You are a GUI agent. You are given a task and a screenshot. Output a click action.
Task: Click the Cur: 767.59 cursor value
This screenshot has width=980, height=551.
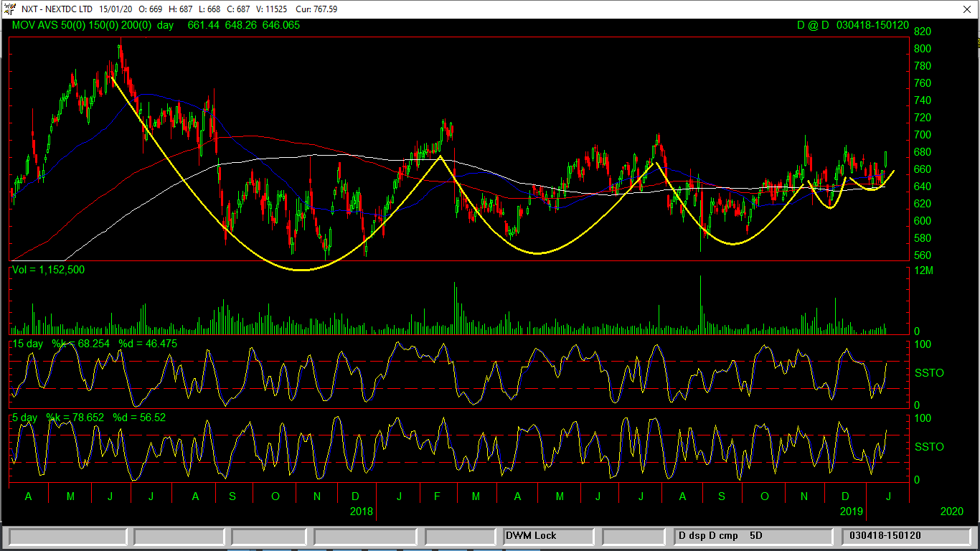(x=318, y=9)
